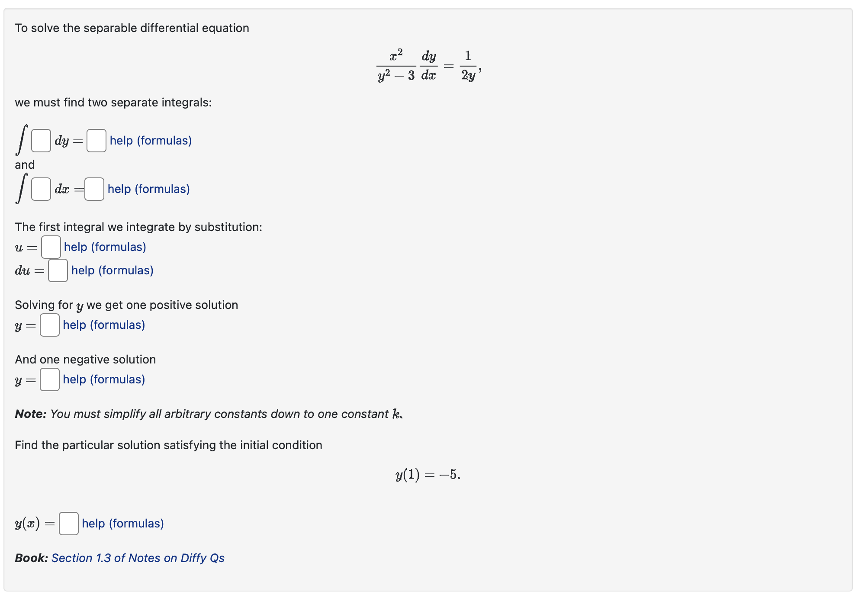Open help formulas for the positive solution
Viewport: 868px width, 598px height.
103,325
